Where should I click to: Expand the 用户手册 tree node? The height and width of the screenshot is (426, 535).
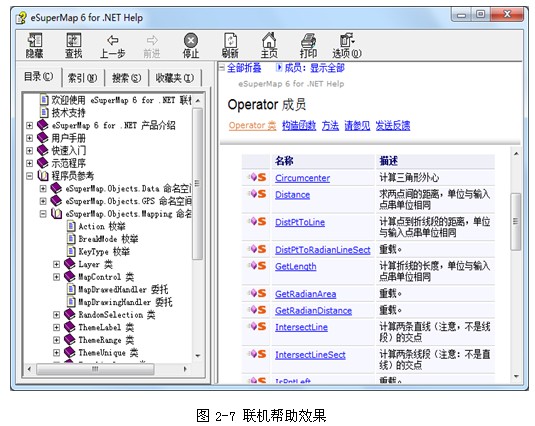click(x=29, y=138)
